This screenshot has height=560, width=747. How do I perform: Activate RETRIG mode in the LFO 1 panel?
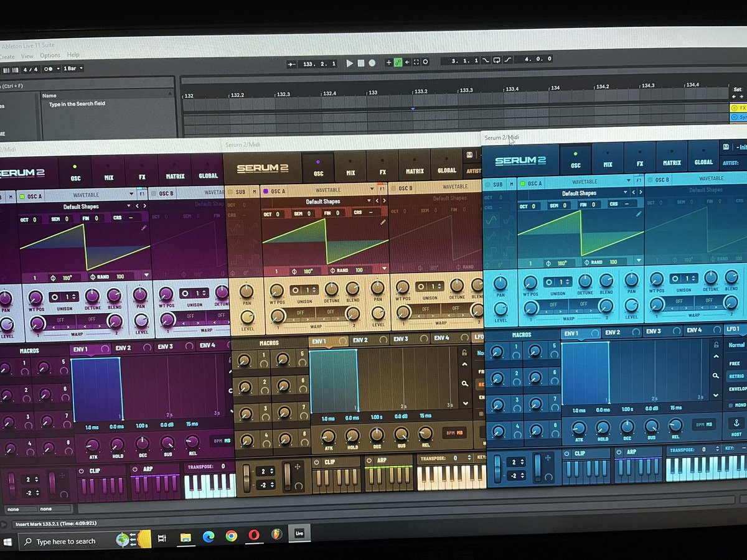pyautogui.click(x=736, y=376)
